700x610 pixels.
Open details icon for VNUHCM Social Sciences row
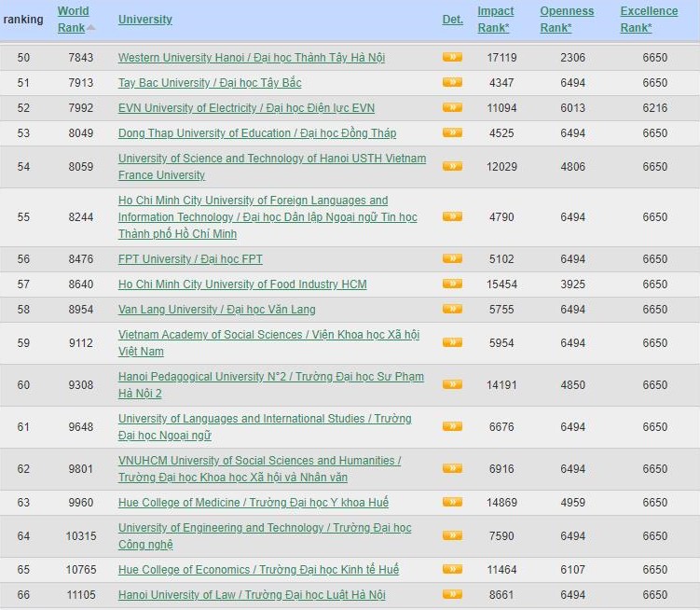pos(452,468)
